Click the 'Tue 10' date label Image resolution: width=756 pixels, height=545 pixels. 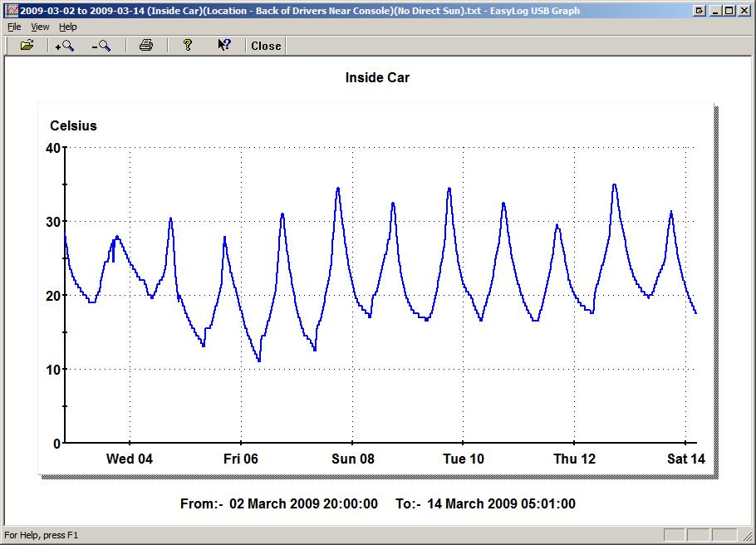pos(464,459)
